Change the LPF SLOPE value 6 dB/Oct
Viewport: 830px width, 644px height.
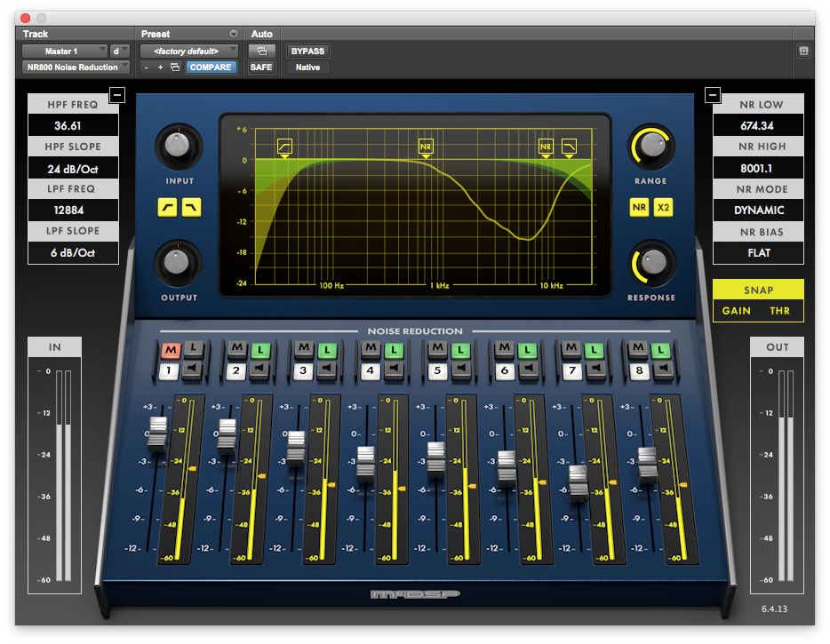coord(73,253)
